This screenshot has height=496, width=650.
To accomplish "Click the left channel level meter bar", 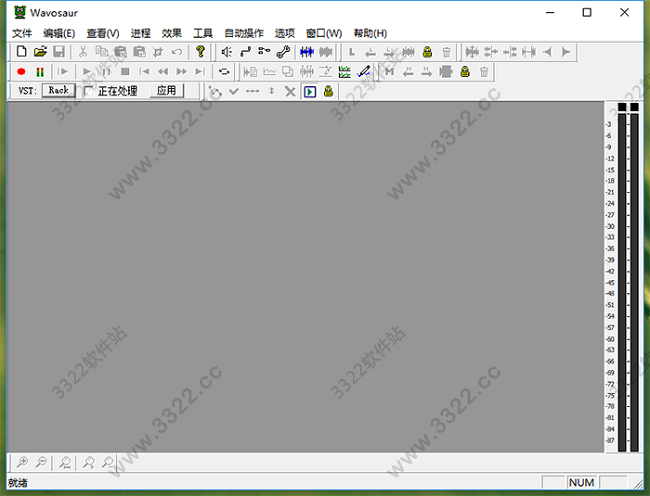I will tap(622, 282).
